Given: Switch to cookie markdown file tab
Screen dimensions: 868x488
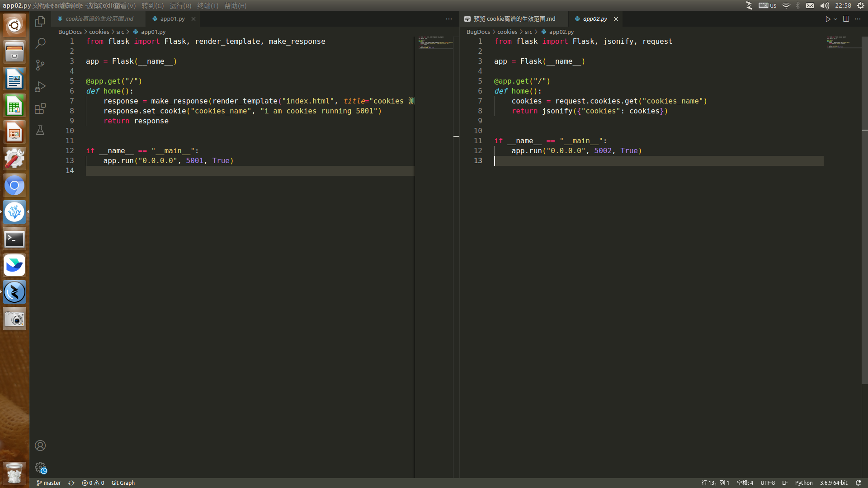Looking at the screenshot, I should coord(98,19).
